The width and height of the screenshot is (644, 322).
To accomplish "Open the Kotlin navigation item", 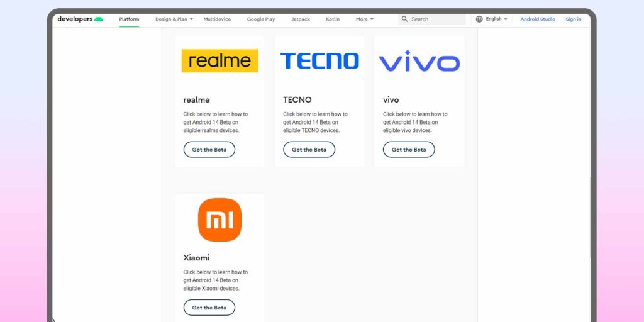I will tap(333, 19).
